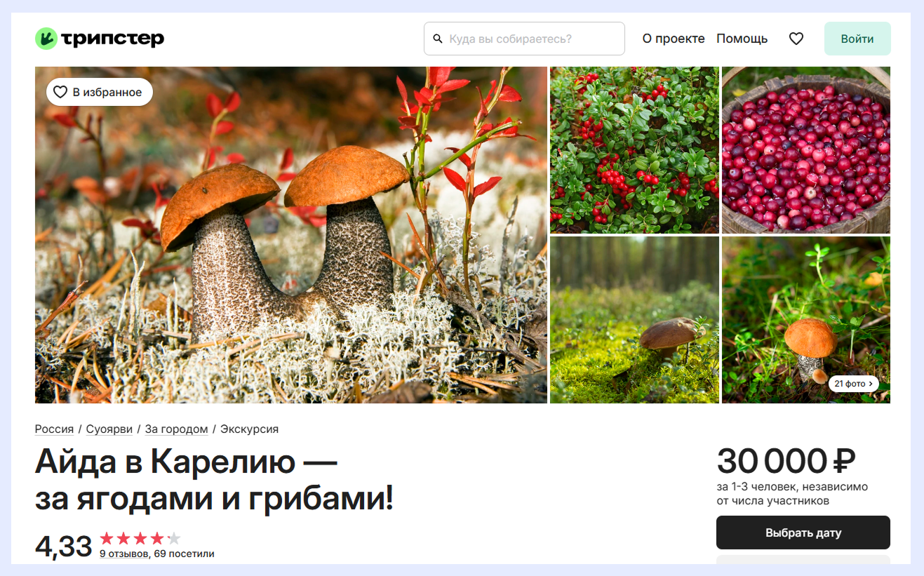Image resolution: width=924 pixels, height=576 pixels.
Task: Click the 'Экскурсия' breadcrumb text
Action: (250, 429)
